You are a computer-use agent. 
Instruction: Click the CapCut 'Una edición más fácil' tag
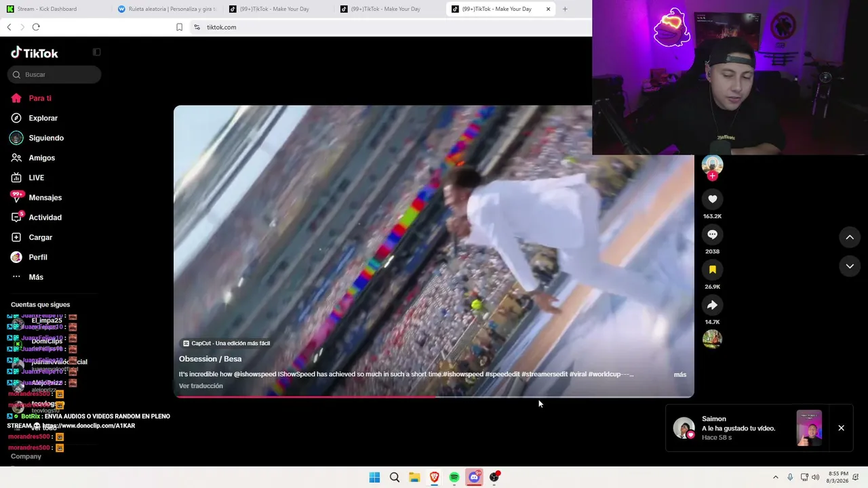[226, 344]
